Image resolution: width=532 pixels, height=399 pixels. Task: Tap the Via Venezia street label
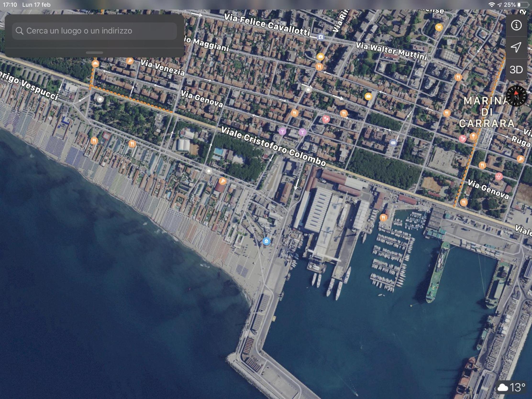[x=163, y=67]
